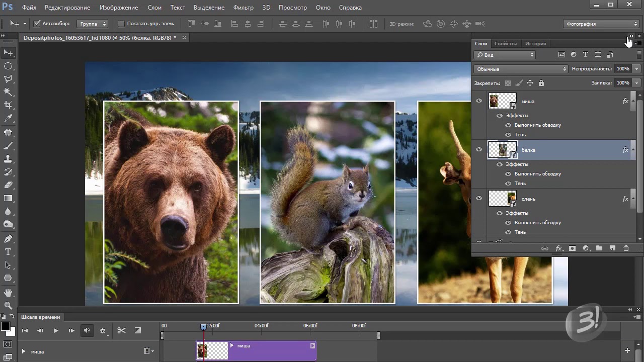Viewport: 644px width, 362px height.
Task: Open the Фотография workspace dropdown
Action: click(601, 24)
